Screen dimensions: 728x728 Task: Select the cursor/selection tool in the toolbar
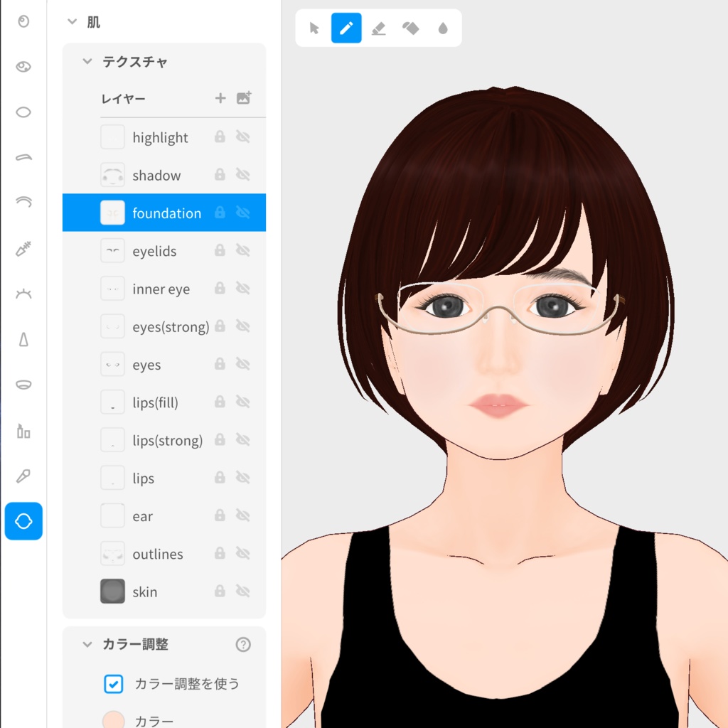[x=314, y=28]
